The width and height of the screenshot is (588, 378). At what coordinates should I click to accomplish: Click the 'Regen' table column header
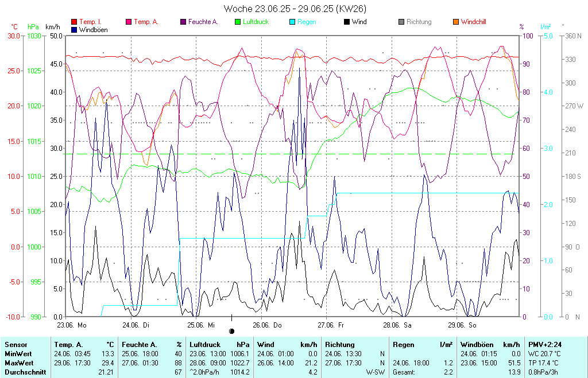[404, 345]
